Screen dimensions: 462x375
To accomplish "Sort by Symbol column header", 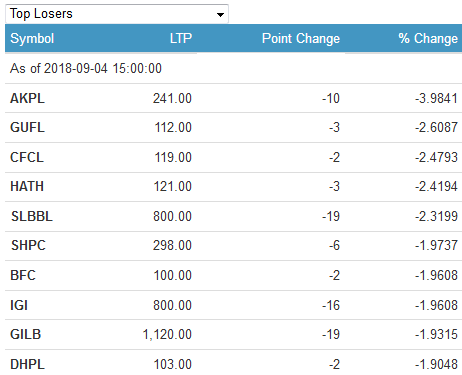I will coord(32,38).
